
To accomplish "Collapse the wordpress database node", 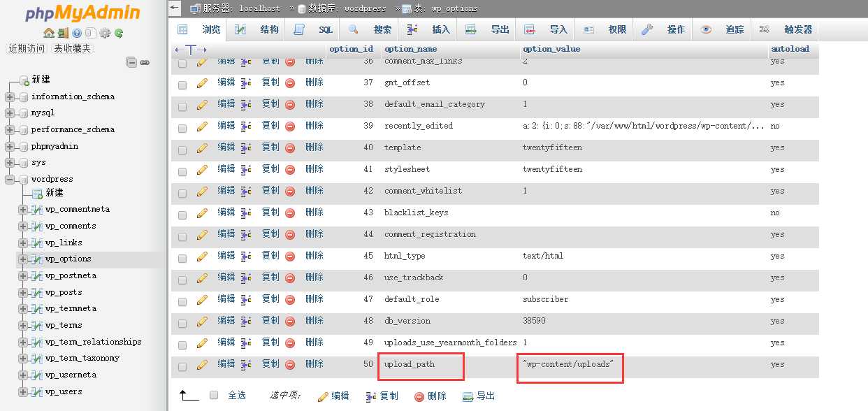I will pos(9,180).
